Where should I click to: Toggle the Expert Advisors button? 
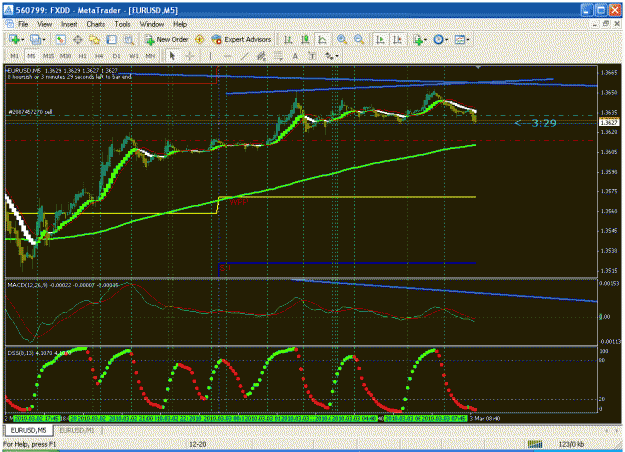tap(241, 39)
